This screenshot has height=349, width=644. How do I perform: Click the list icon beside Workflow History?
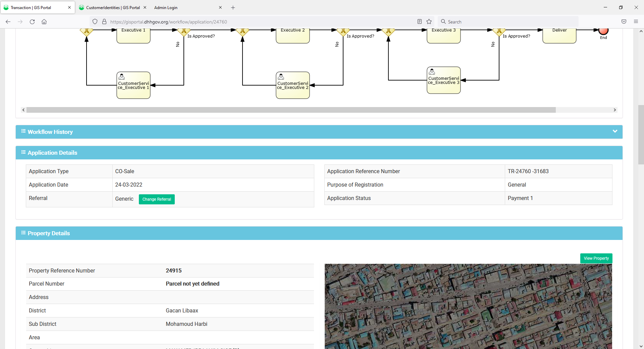[x=23, y=131]
